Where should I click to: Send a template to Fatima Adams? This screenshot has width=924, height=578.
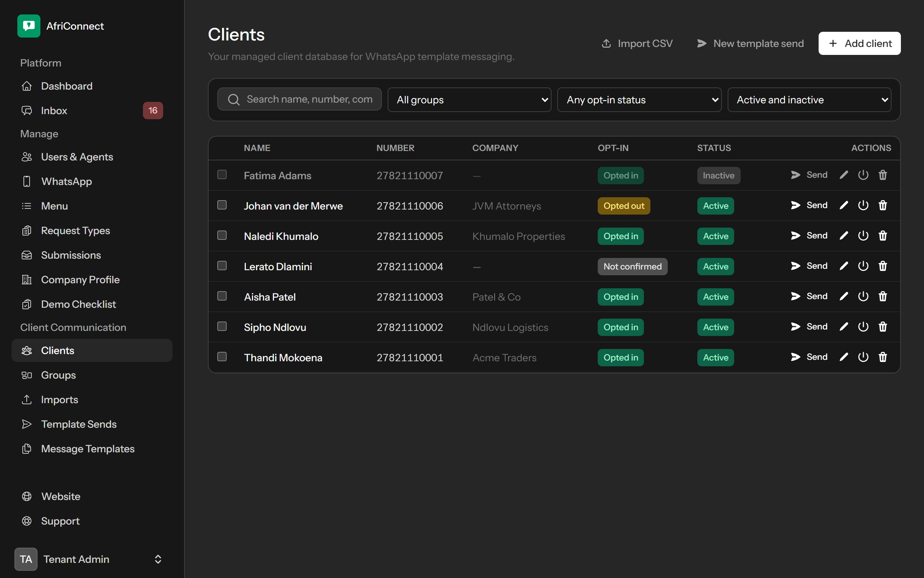tap(809, 175)
